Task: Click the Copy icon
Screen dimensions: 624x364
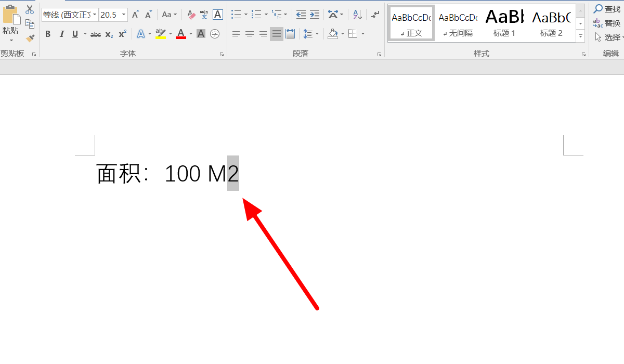Action: point(30,24)
